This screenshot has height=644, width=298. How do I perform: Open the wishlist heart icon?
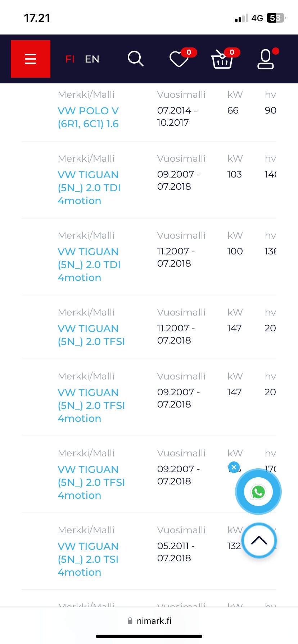tap(179, 59)
